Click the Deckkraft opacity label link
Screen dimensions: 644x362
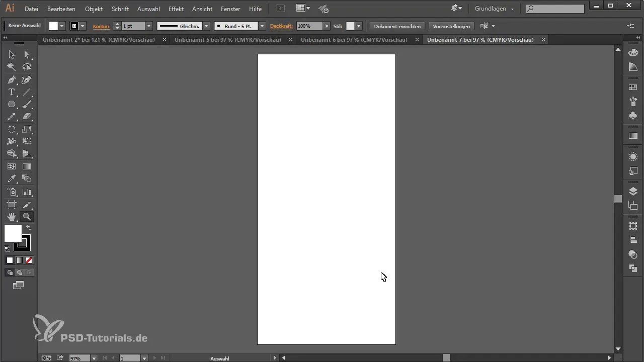[281, 26]
